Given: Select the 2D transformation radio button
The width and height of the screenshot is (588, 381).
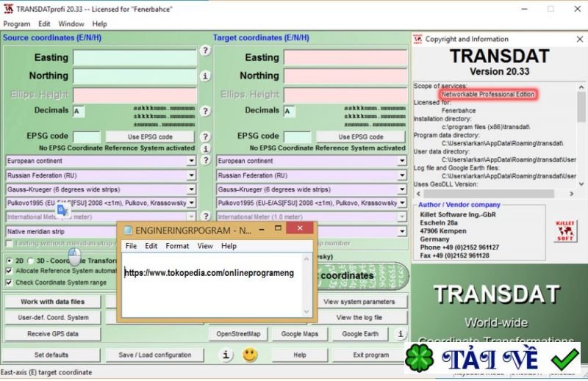Looking at the screenshot, I should [10, 261].
